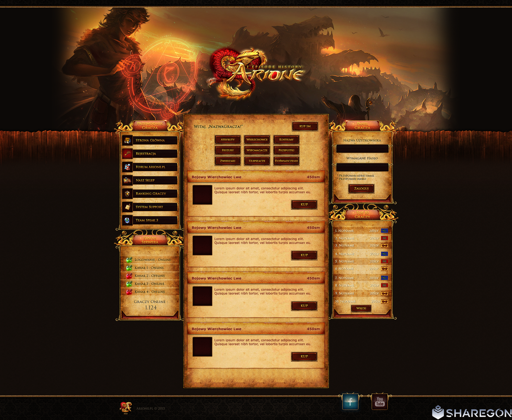The image size is (512, 420).
Task: Click the shield icon beside Ranking Graczy
Action: pos(127,193)
